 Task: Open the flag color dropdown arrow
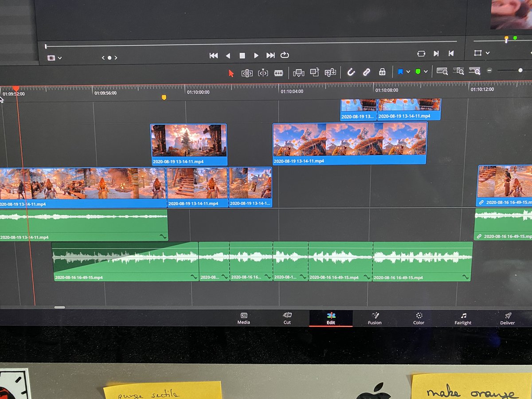click(x=408, y=72)
